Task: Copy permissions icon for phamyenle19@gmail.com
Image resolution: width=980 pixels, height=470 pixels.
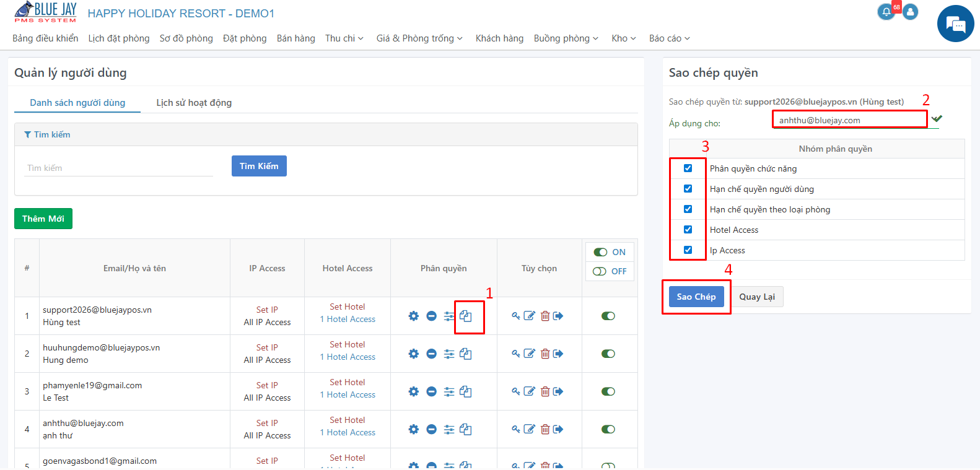Action: (466, 391)
